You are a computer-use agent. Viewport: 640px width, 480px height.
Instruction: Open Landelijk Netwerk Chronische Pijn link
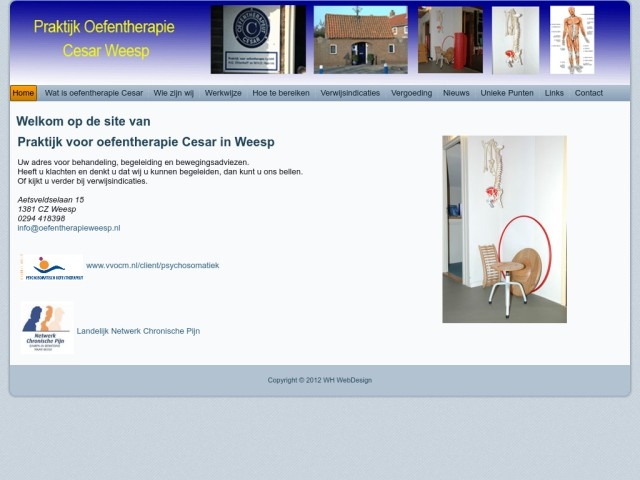pos(138,331)
